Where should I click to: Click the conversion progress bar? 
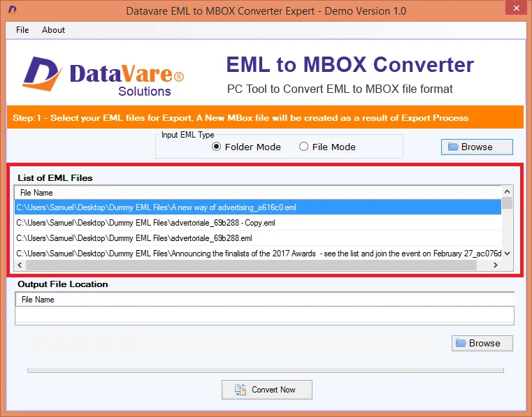click(x=266, y=370)
